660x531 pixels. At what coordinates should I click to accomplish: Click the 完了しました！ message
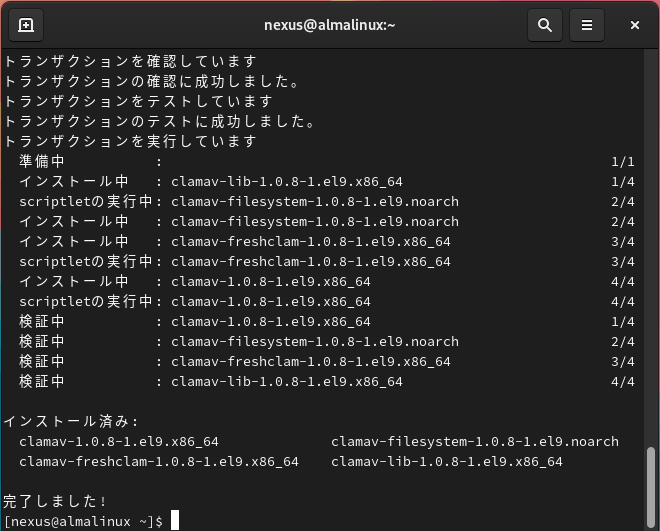click(x=56, y=501)
